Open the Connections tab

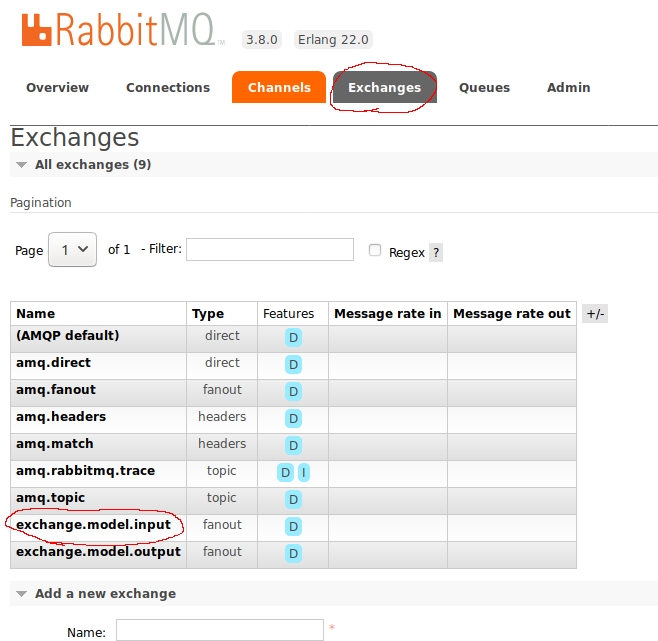tap(168, 87)
